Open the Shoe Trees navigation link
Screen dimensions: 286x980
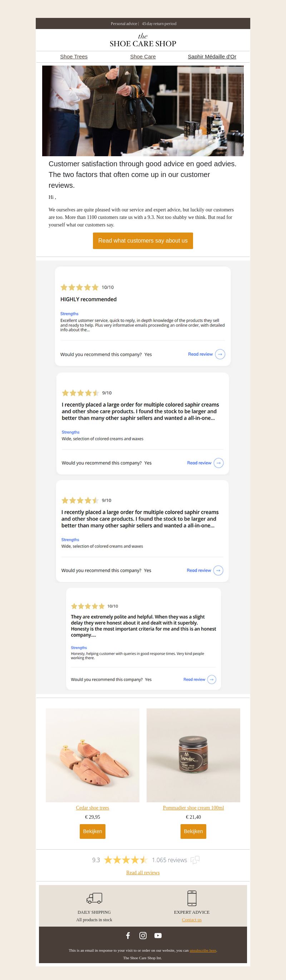[x=74, y=56]
